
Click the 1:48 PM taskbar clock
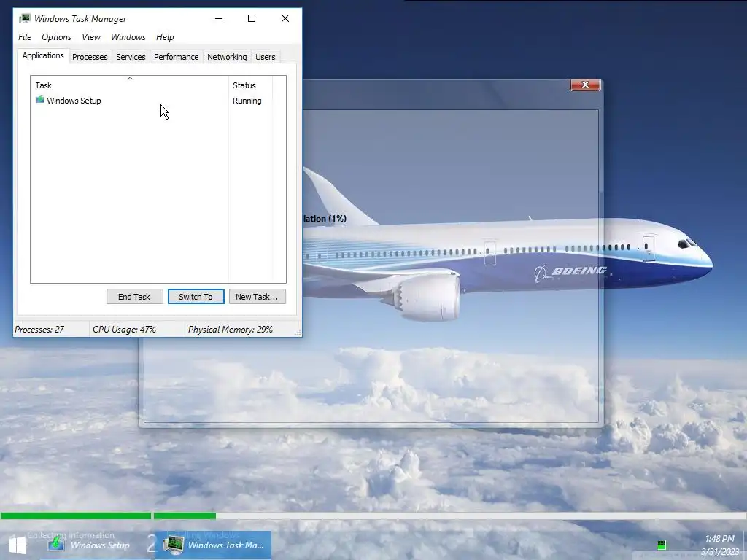tap(719, 539)
